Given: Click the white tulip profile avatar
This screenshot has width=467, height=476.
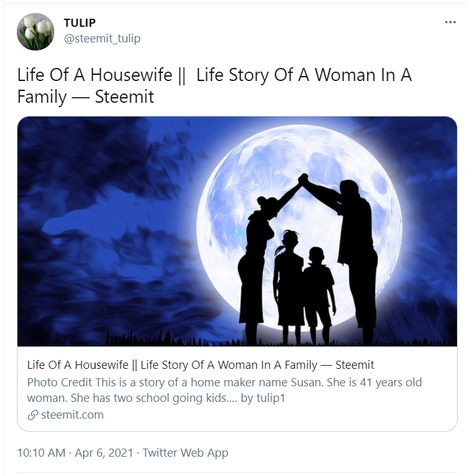Looking at the screenshot, I should (x=36, y=32).
